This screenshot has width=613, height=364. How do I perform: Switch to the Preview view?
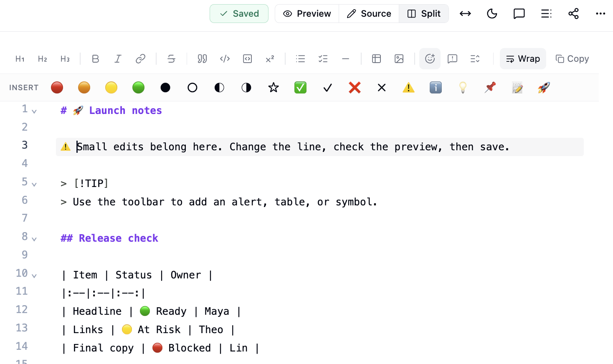point(307,14)
